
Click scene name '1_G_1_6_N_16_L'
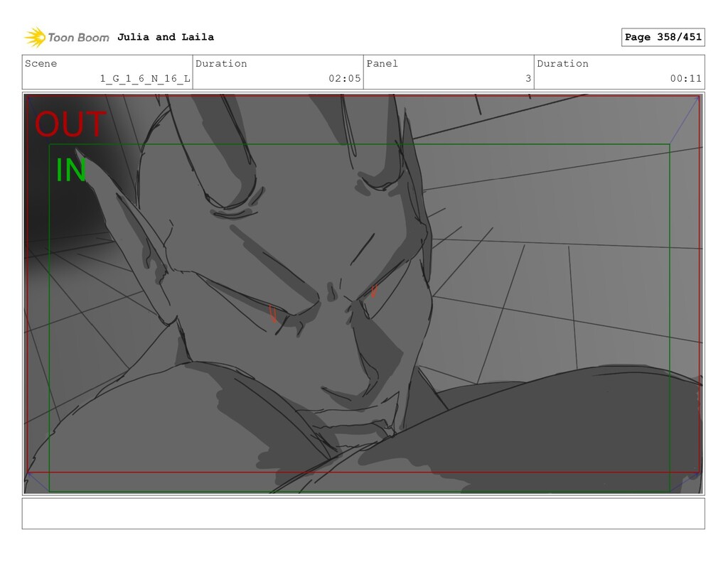click(145, 78)
